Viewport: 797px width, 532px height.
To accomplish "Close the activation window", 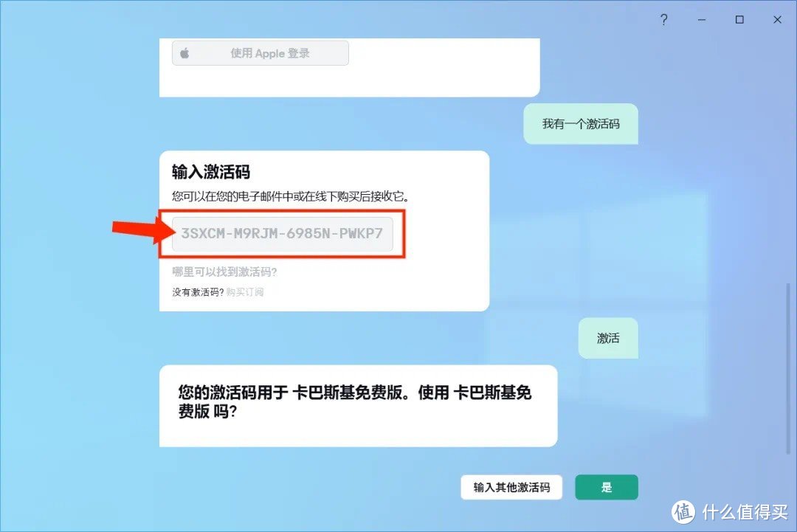I will (777, 20).
